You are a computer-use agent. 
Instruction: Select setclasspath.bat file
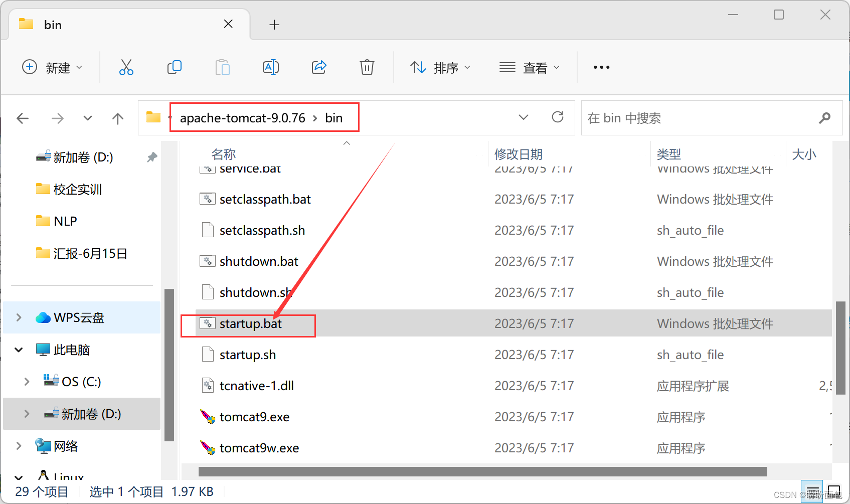(x=265, y=199)
